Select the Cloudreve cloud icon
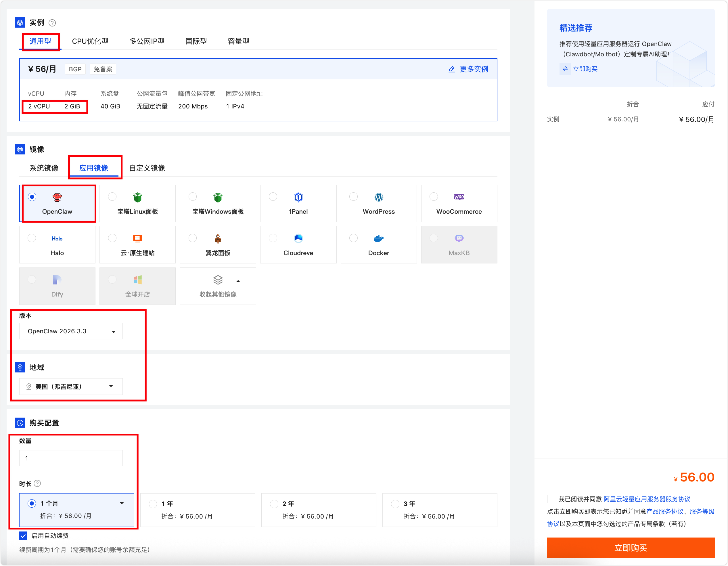This screenshot has width=728, height=566. (298, 238)
